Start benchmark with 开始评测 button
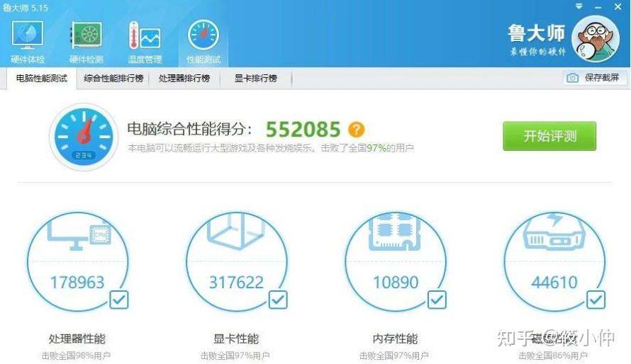This screenshot has width=631, height=364. coord(549,136)
